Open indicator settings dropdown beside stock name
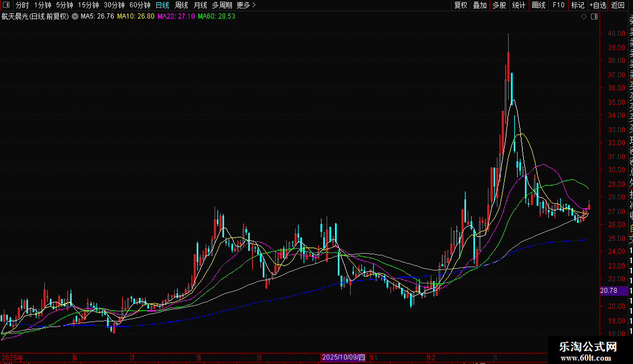 [x=75, y=17]
